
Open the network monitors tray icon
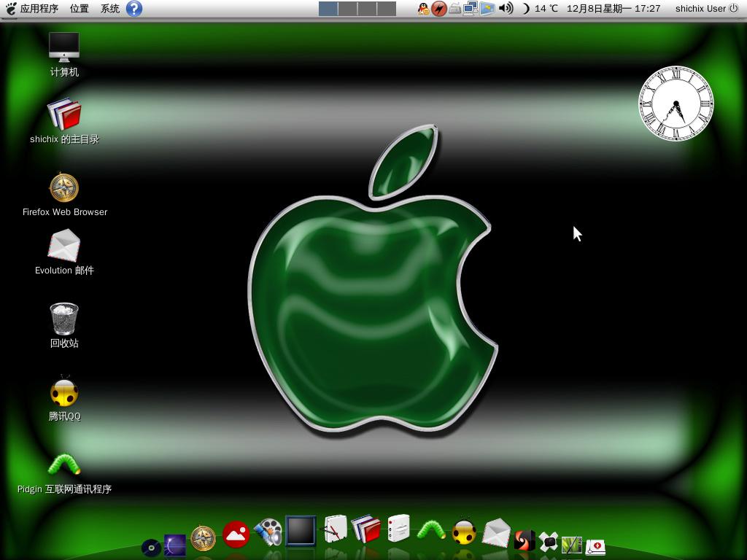471,9
